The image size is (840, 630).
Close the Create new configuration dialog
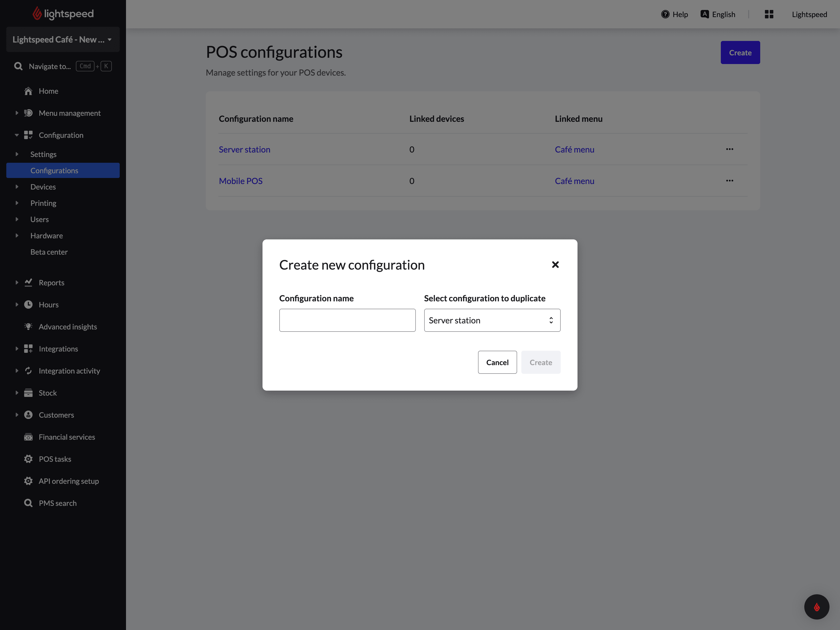(x=555, y=265)
